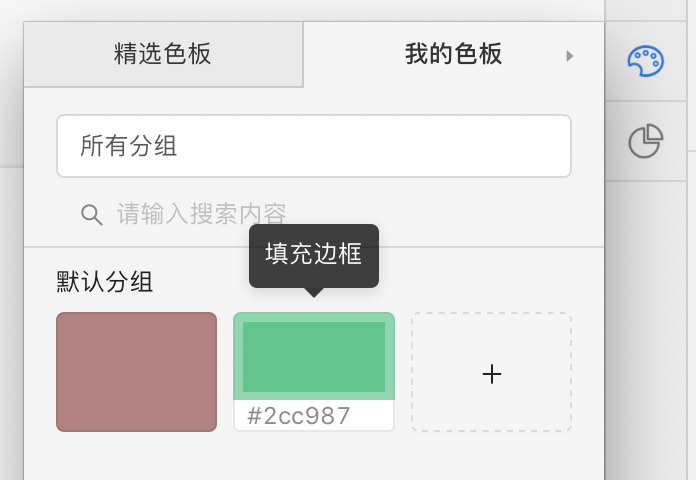Click the plus icon to add color
Screen dimensions: 696x480
[x=491, y=374]
